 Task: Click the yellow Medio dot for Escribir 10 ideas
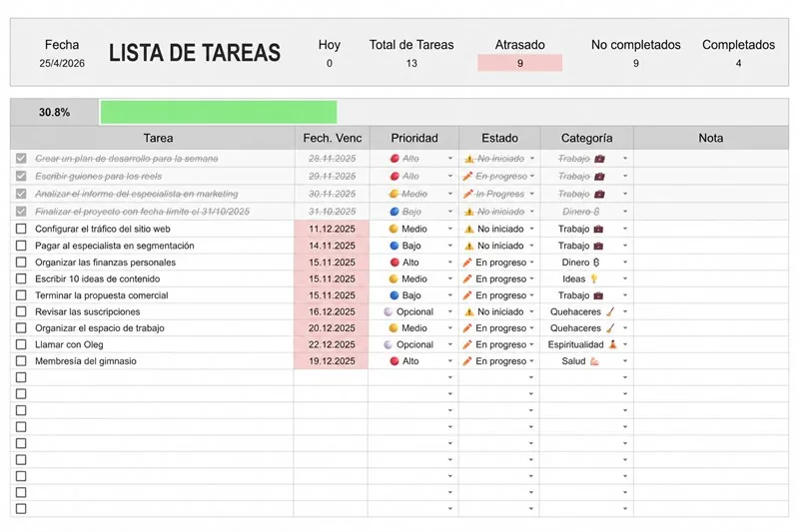click(394, 279)
